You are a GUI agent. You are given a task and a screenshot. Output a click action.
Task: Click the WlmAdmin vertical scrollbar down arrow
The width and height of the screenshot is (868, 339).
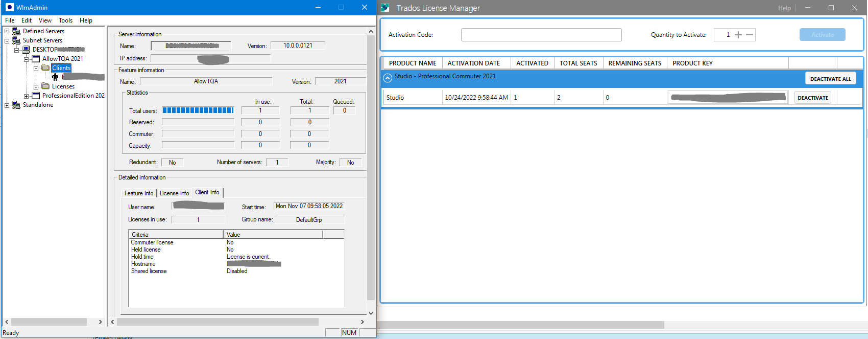371,313
